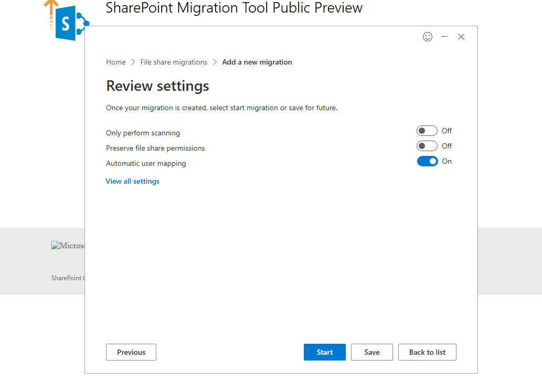The width and height of the screenshot is (542, 392).
Task: Click the chevron after Home breadcrumb
Action: click(x=133, y=62)
